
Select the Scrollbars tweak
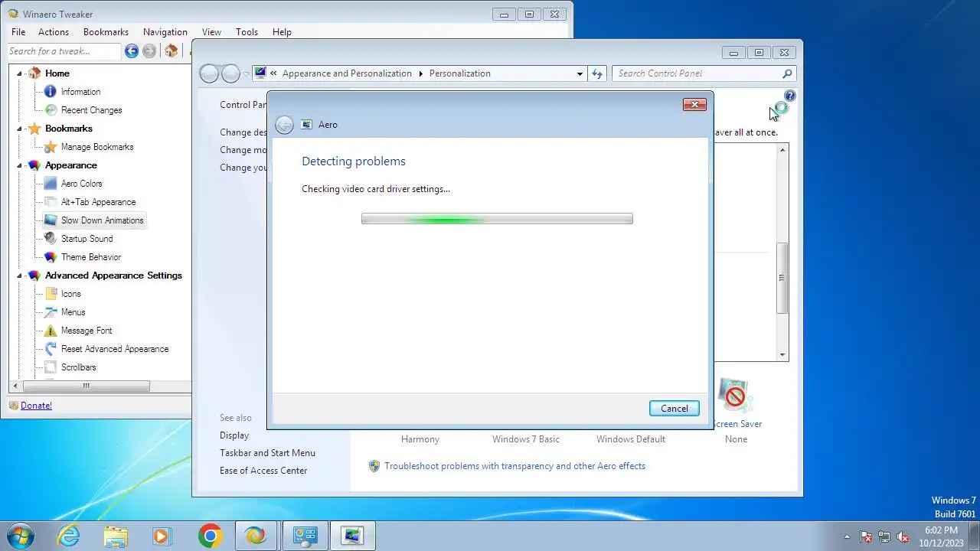coord(78,367)
